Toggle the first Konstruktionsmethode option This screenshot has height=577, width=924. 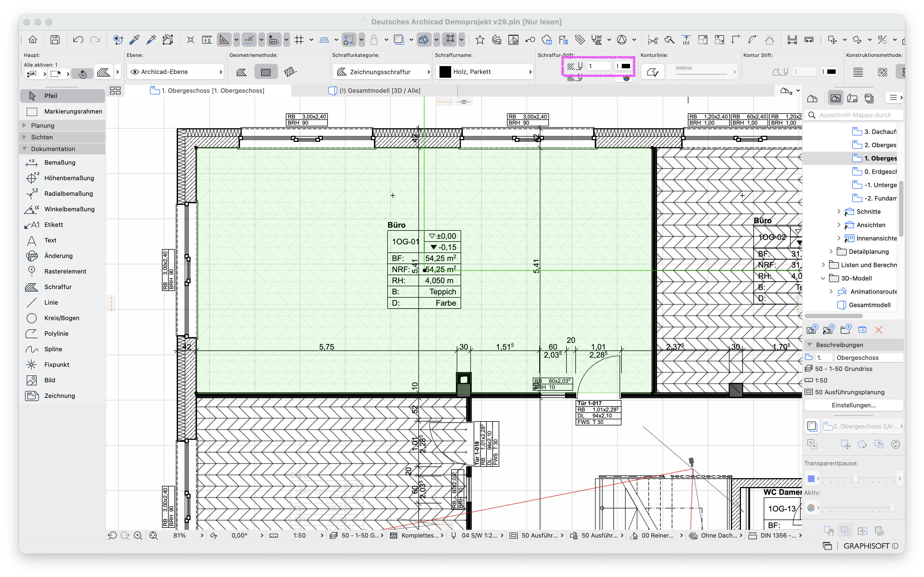click(x=858, y=72)
